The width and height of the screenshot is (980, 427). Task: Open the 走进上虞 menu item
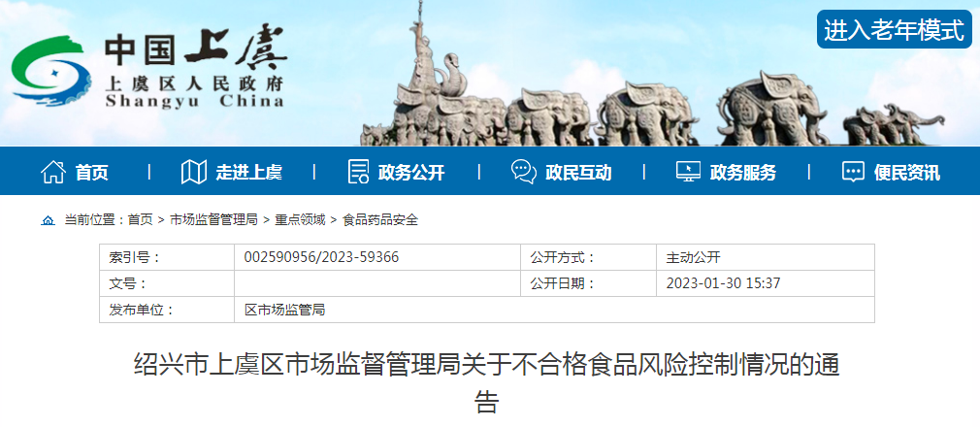pos(248,173)
